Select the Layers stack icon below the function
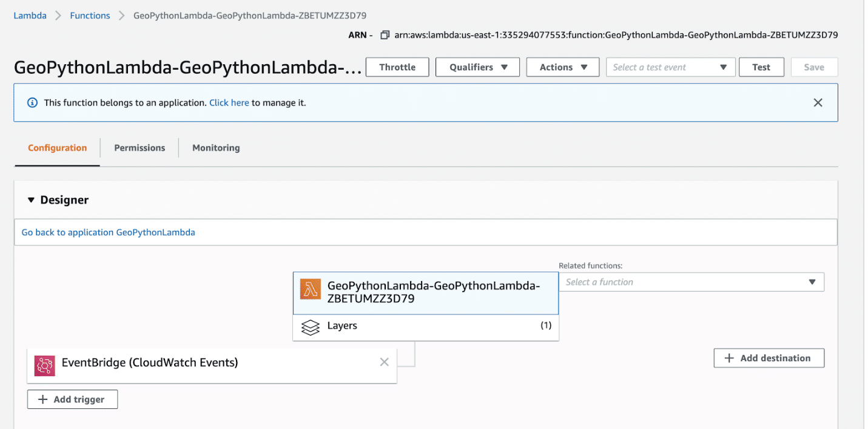Viewport: 868px width, 429px height. click(x=311, y=327)
